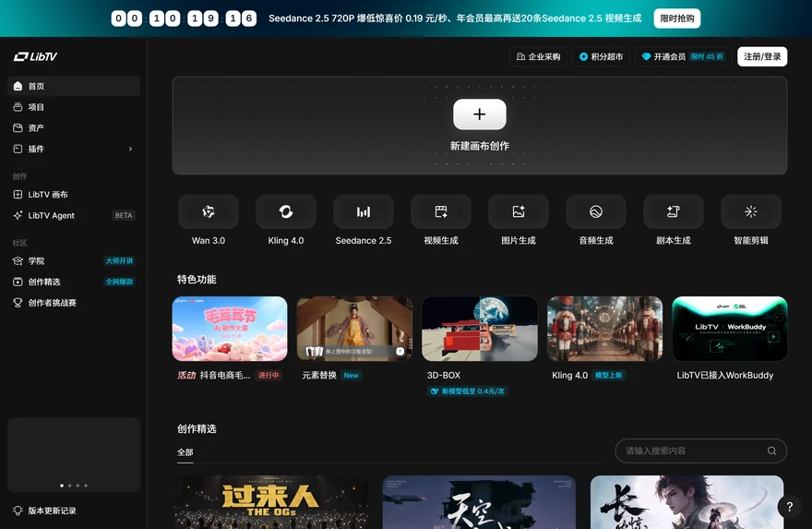Viewport: 812px width, 529px height.
Task: Click the Seedance 2.5 promo banner text
Action: (455, 18)
